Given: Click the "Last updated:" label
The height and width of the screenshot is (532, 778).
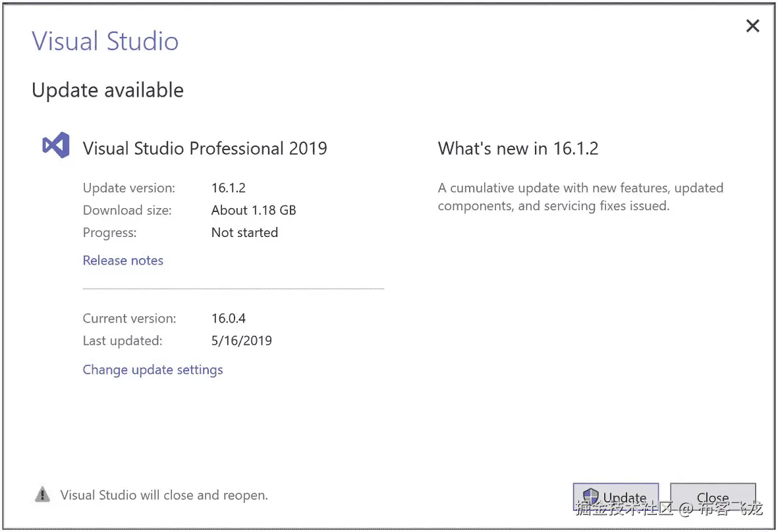Looking at the screenshot, I should 123,340.
